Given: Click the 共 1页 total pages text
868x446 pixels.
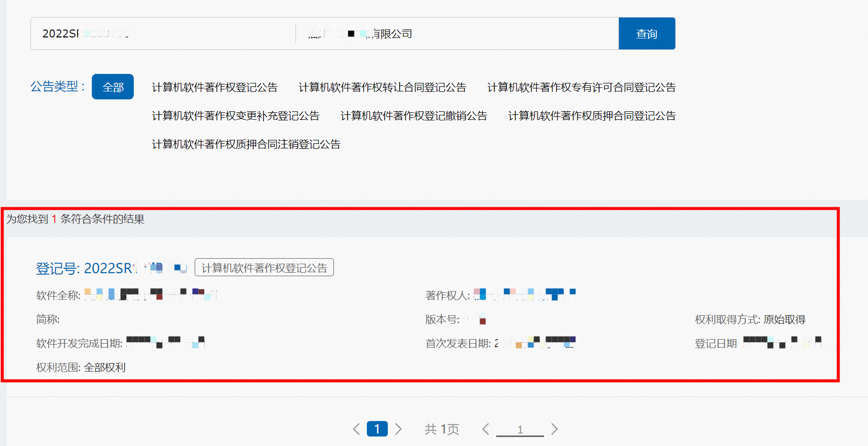Looking at the screenshot, I should 442,429.
